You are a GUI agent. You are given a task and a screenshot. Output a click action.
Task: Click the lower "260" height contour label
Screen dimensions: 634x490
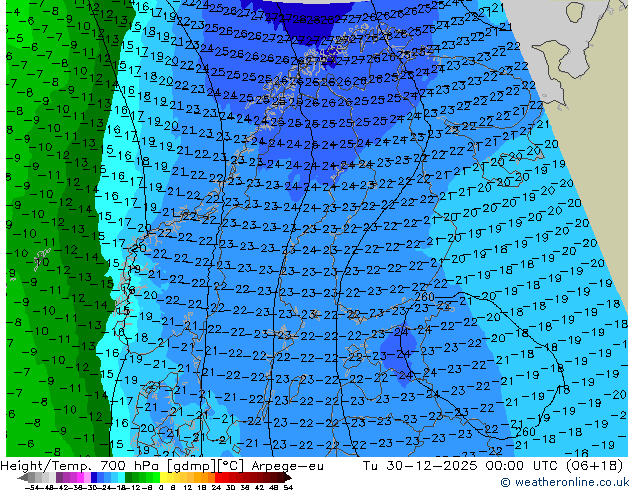coord(526,432)
